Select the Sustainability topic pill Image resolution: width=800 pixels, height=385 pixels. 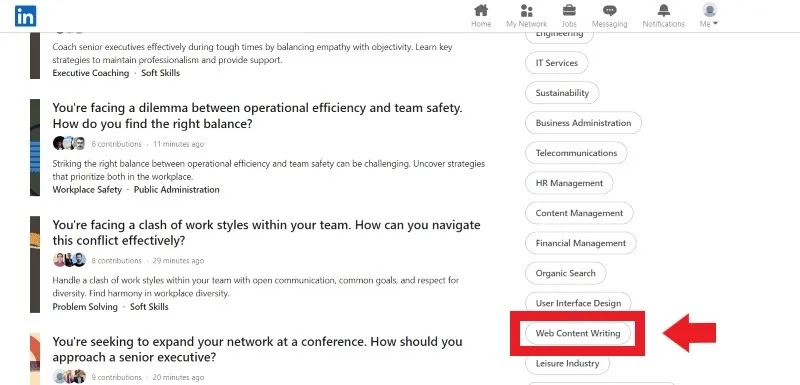pyautogui.click(x=562, y=93)
